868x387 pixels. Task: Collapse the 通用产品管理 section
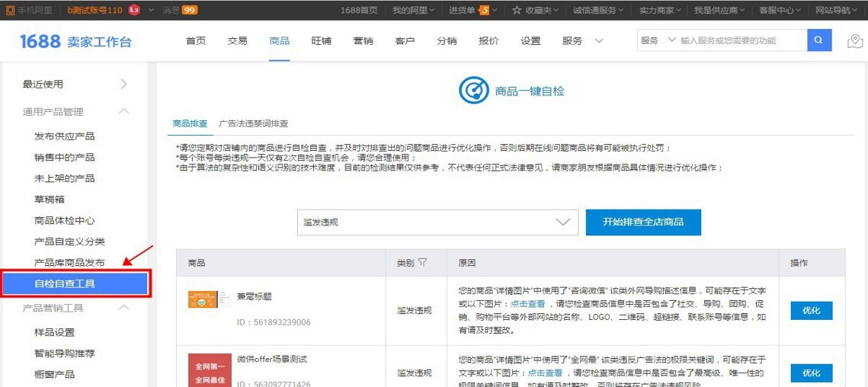pos(124,112)
